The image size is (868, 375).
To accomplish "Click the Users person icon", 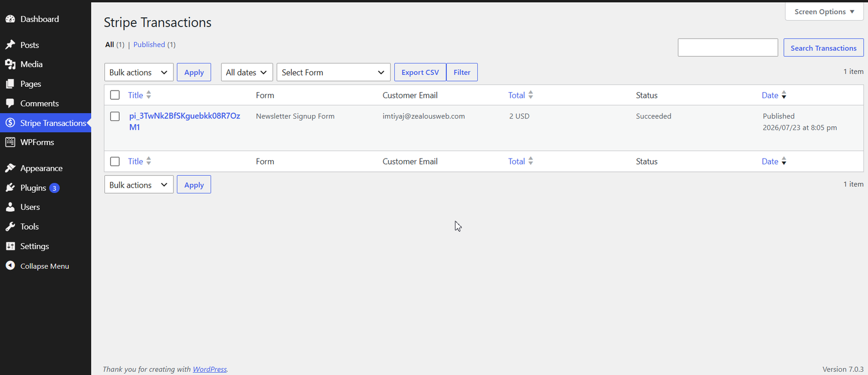I will (x=10, y=207).
